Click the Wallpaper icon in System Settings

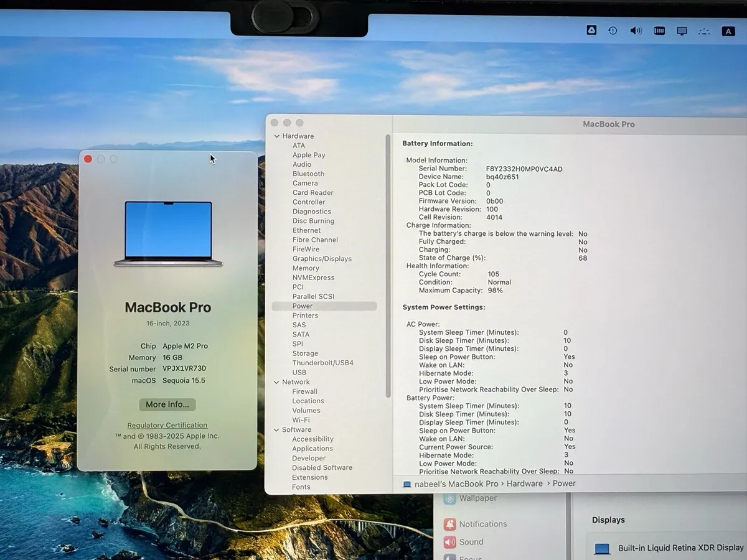coord(449,498)
